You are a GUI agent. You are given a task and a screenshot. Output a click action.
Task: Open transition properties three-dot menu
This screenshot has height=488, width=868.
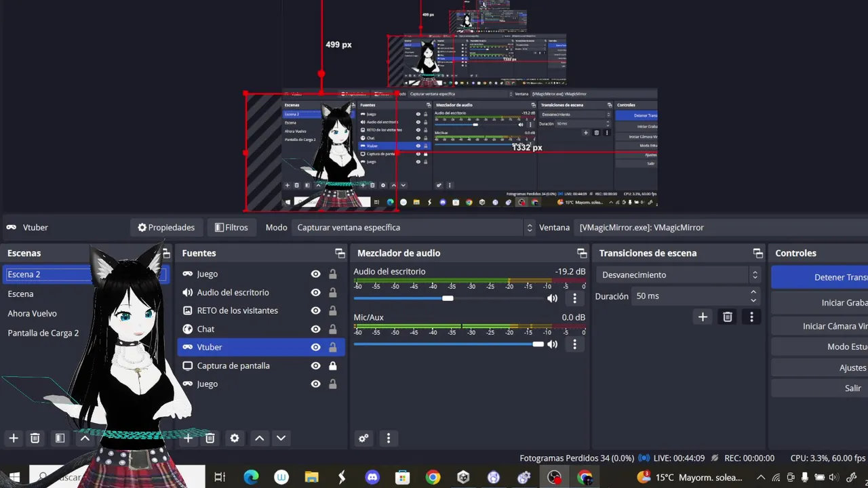751,317
